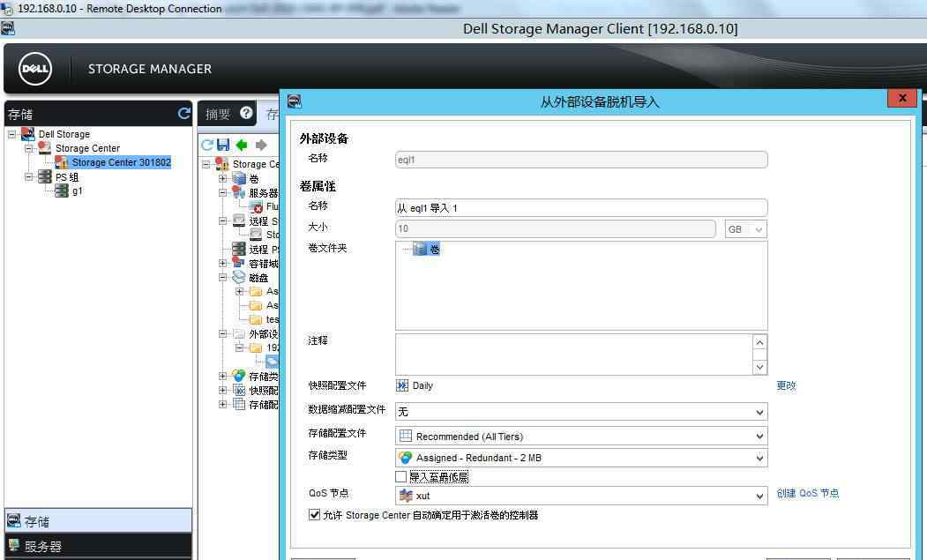The width and height of the screenshot is (927, 560).
Task: Click the save disk toolbar icon
Action: click(x=223, y=145)
